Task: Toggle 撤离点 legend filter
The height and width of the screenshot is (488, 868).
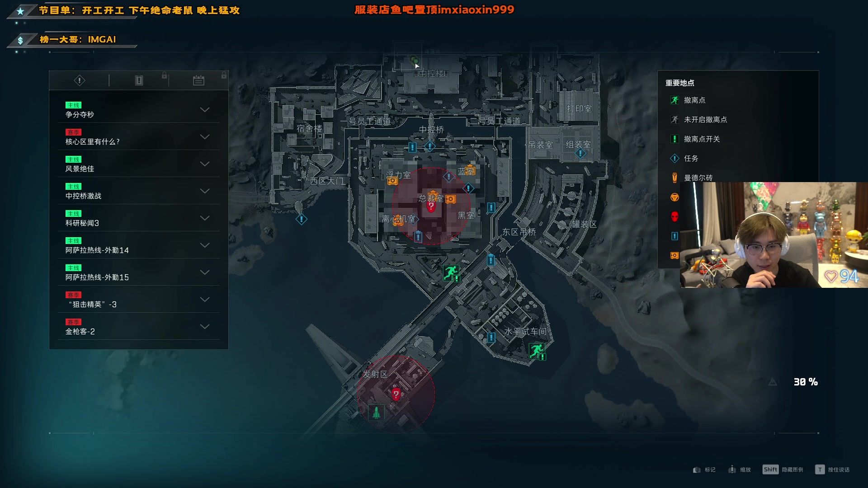Action: point(688,100)
